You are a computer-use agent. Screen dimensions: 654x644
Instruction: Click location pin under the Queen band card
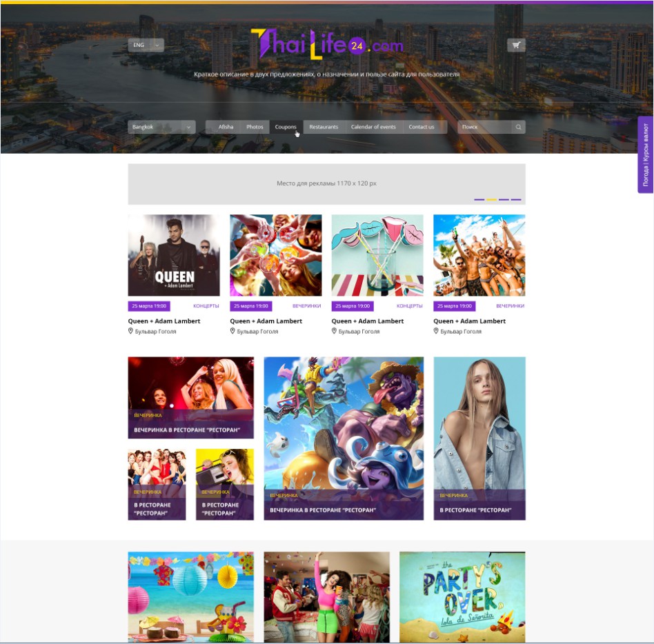click(130, 331)
